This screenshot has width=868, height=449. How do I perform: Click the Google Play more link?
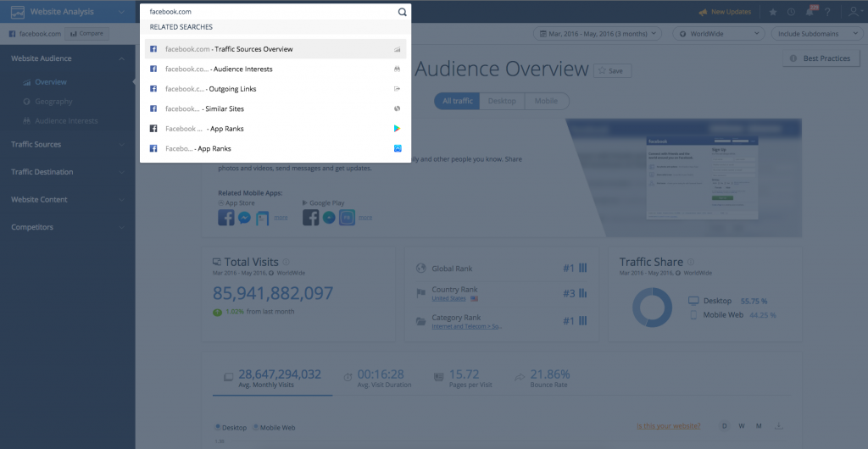[365, 218]
